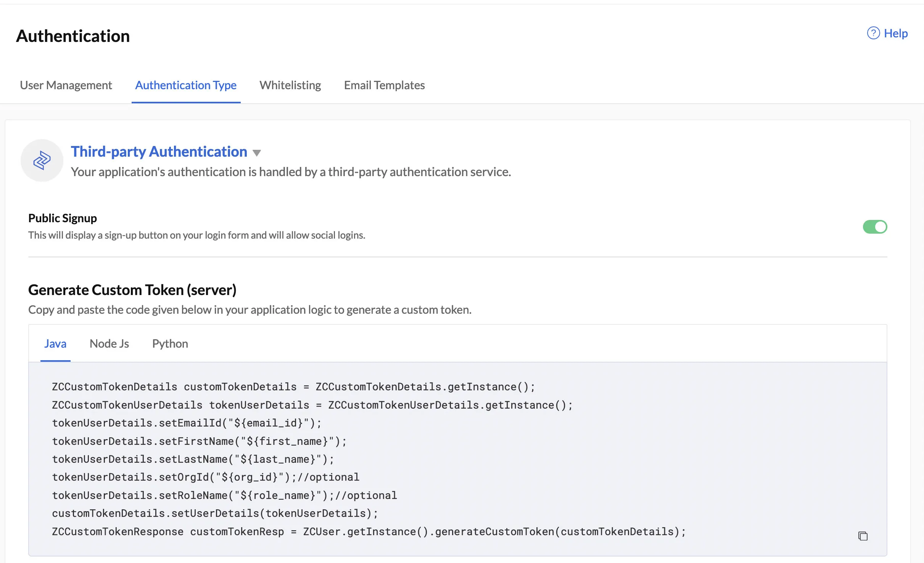Click the setFirstName code line

pyautogui.click(x=200, y=441)
